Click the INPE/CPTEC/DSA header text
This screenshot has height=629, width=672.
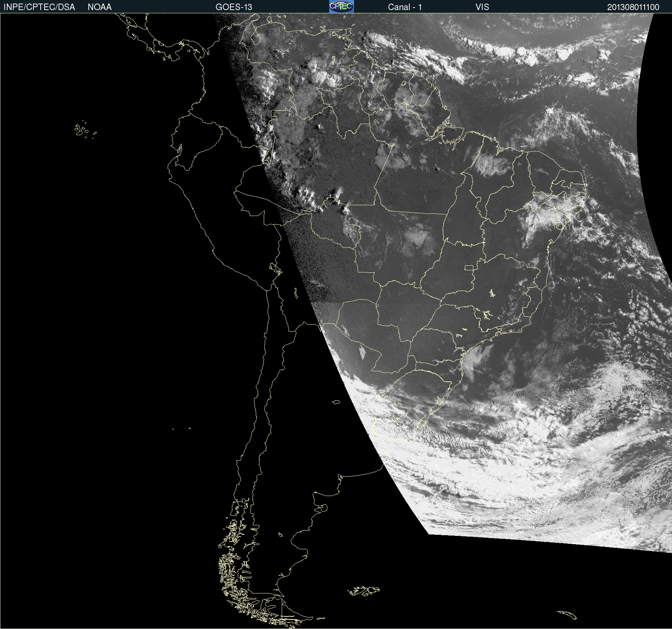[39, 7]
